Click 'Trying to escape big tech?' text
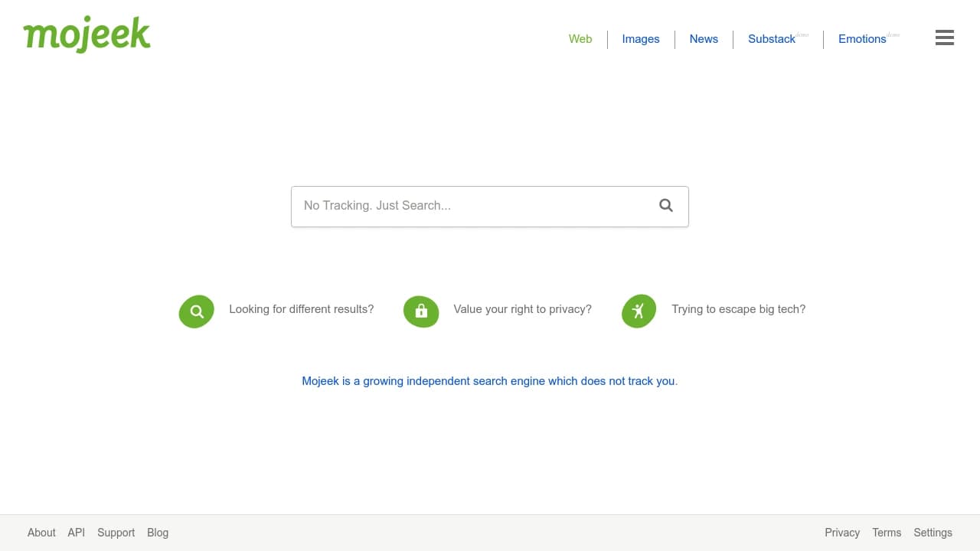980x551 pixels. [x=739, y=309]
